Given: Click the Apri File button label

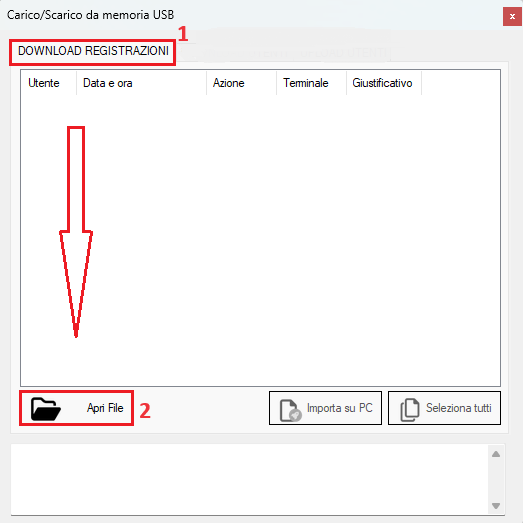Looking at the screenshot, I should click(x=105, y=408).
